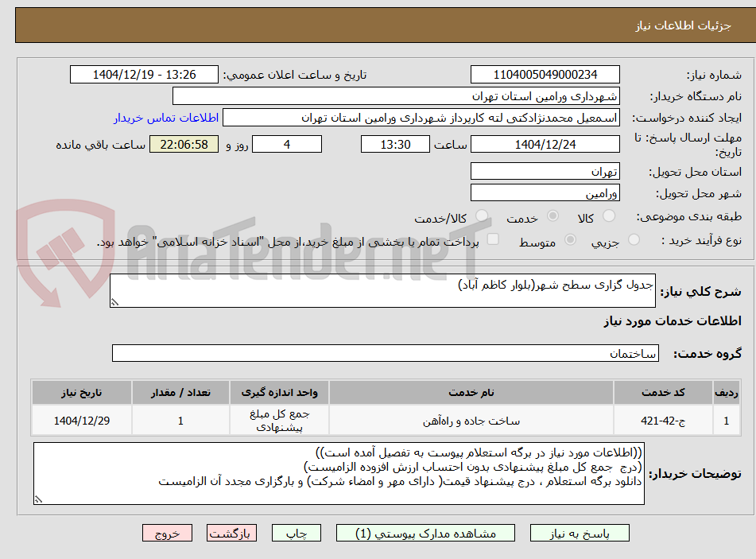Click the label شرح کلی نیاز
756x559 pixels.
coord(700,292)
